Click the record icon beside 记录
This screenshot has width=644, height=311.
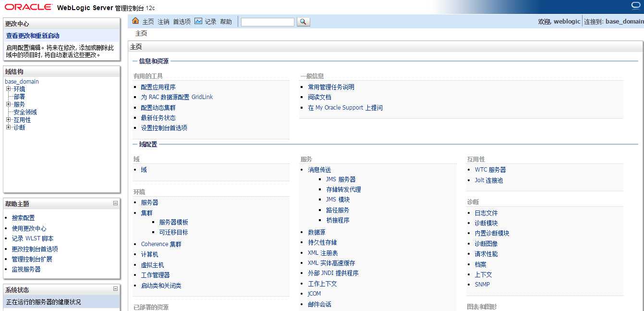(x=198, y=21)
